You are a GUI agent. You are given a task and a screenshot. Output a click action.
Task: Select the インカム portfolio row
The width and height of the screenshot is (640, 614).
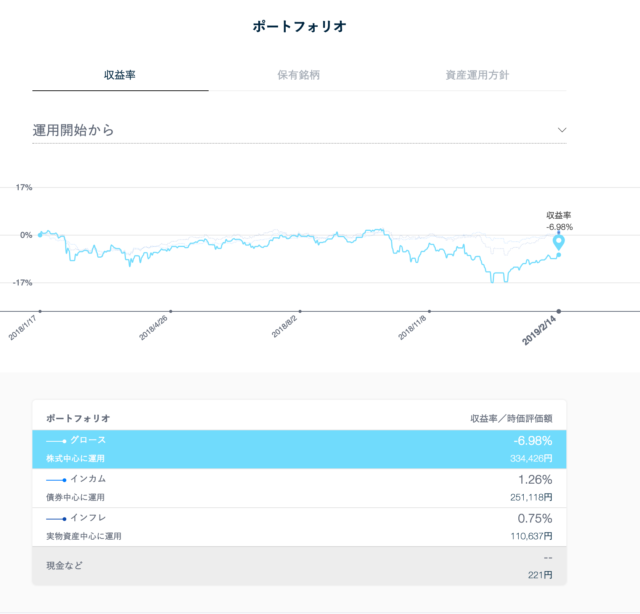pos(299,488)
